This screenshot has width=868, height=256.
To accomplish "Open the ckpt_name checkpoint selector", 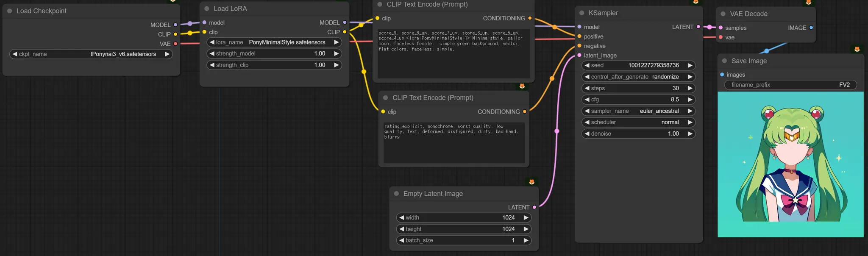I will 91,54.
